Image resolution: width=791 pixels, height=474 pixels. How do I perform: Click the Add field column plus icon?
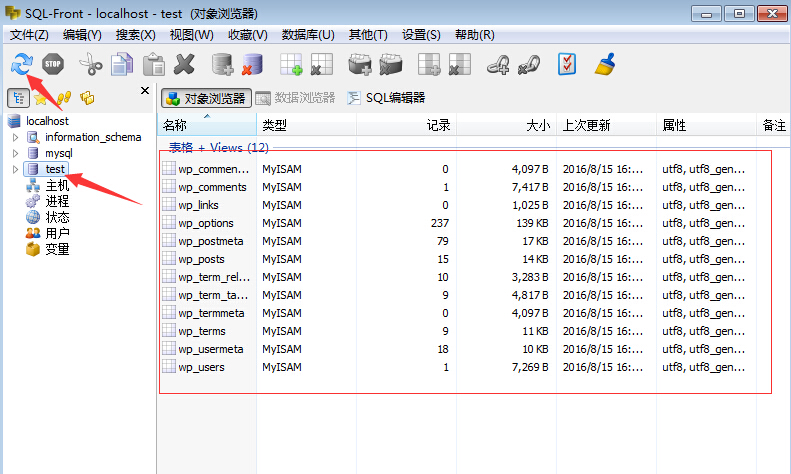click(429, 65)
